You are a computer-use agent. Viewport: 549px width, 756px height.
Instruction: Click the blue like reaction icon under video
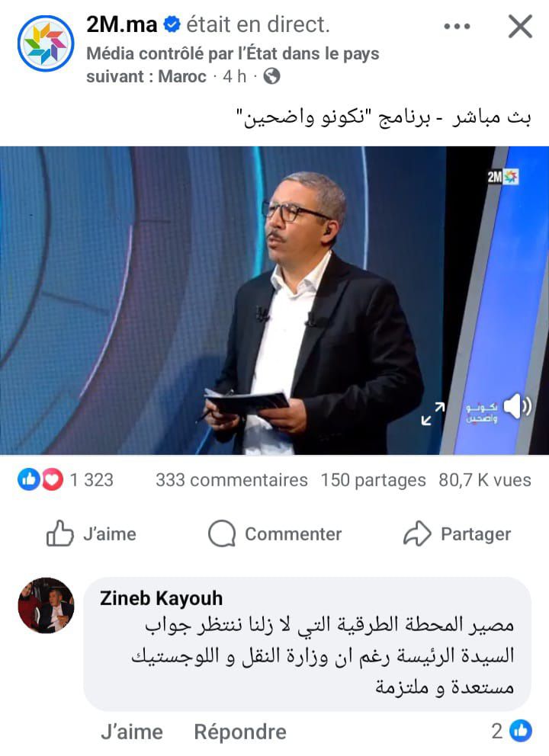pyautogui.click(x=28, y=479)
